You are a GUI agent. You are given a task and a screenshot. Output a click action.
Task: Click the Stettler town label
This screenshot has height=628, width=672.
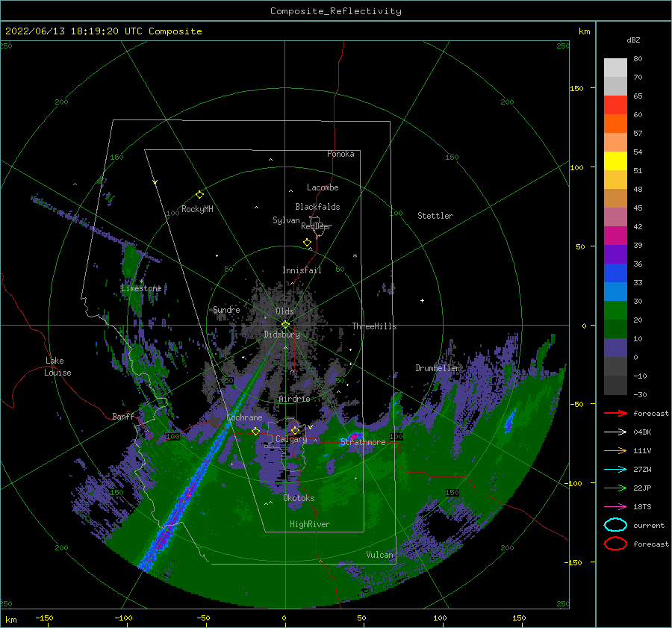(435, 216)
